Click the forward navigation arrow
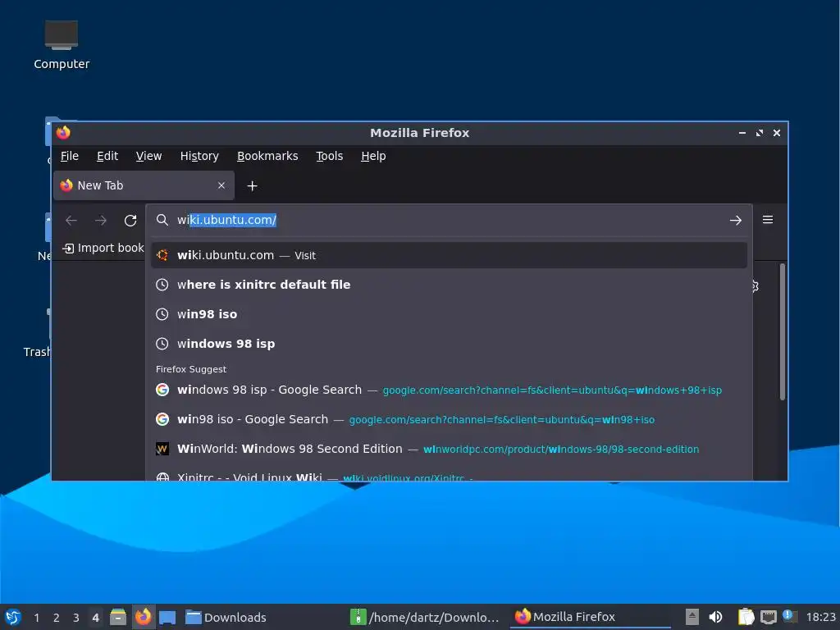This screenshot has height=630, width=840. coord(101,220)
